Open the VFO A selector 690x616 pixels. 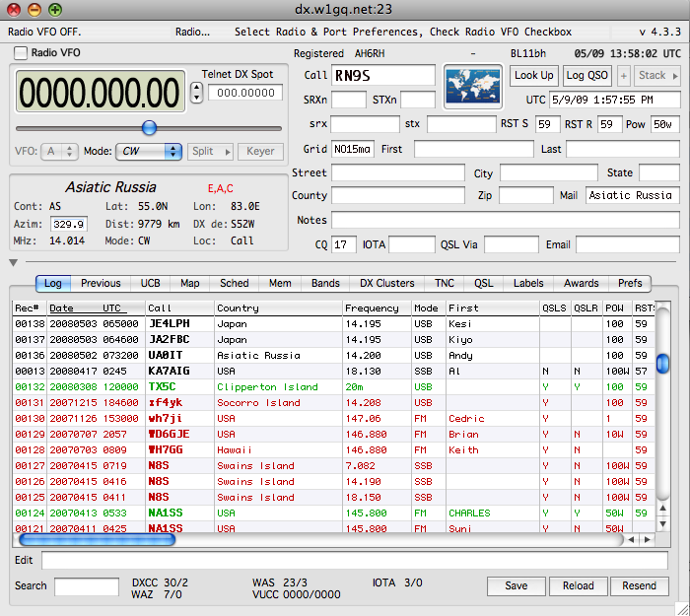(59, 152)
